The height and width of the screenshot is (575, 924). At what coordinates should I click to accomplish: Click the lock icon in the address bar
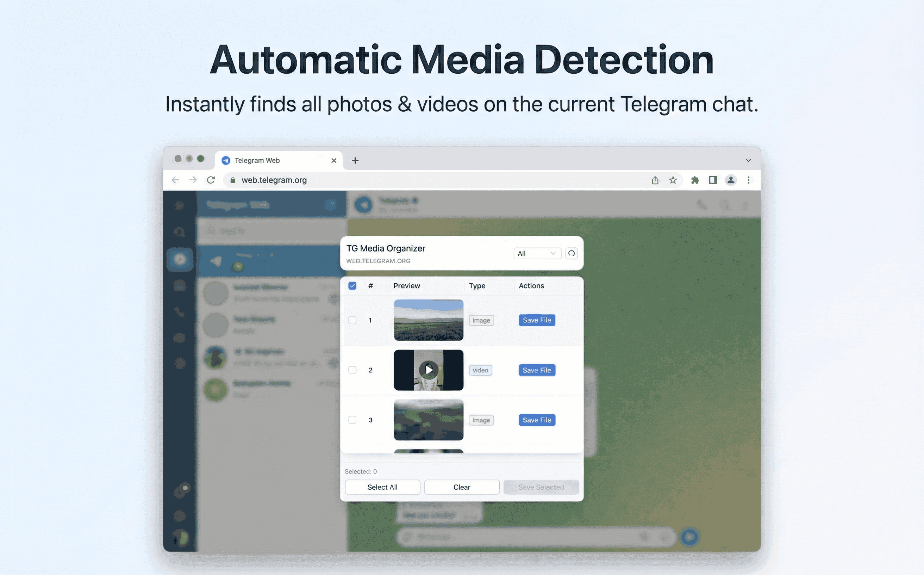pyautogui.click(x=232, y=180)
